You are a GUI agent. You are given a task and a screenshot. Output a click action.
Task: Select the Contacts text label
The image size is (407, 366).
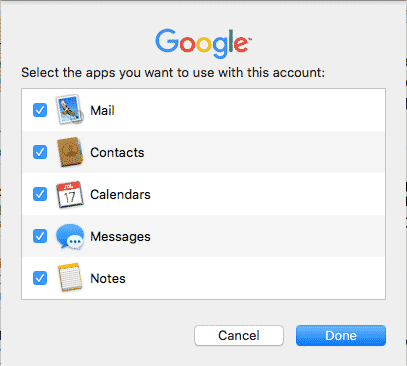(117, 152)
